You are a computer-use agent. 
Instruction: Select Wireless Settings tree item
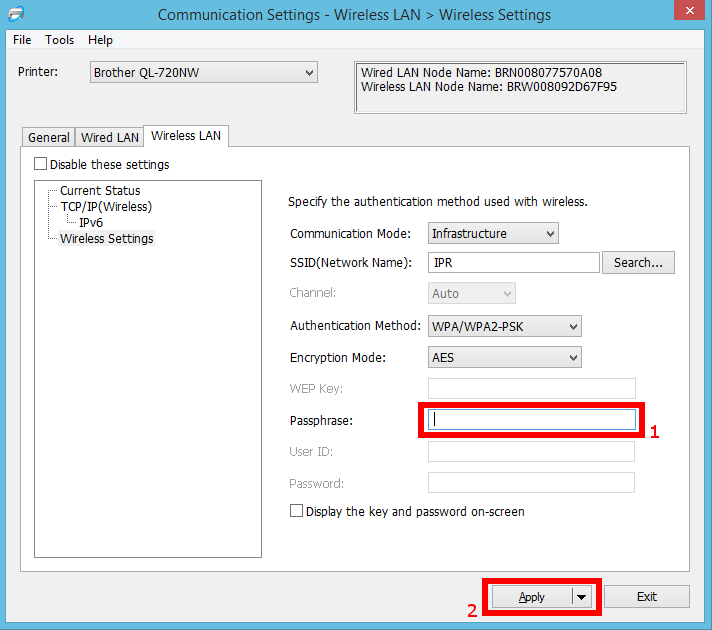[107, 238]
